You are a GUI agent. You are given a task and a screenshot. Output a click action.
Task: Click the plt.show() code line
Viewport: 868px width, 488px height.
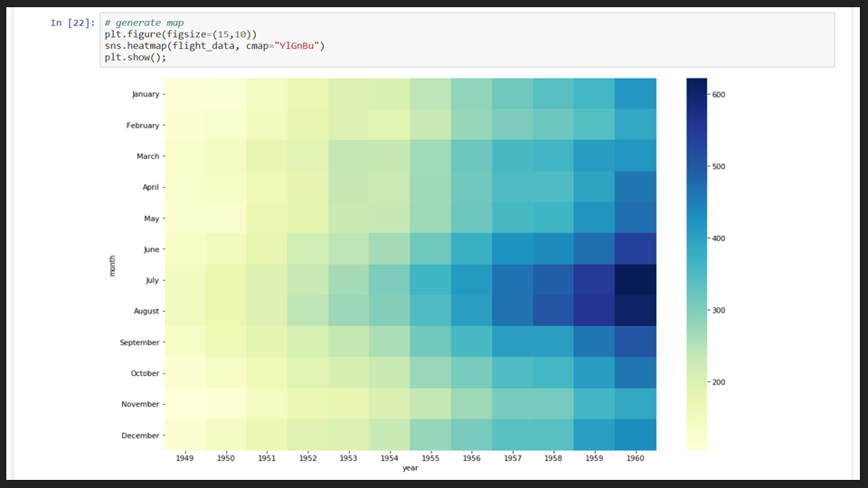[x=135, y=58]
